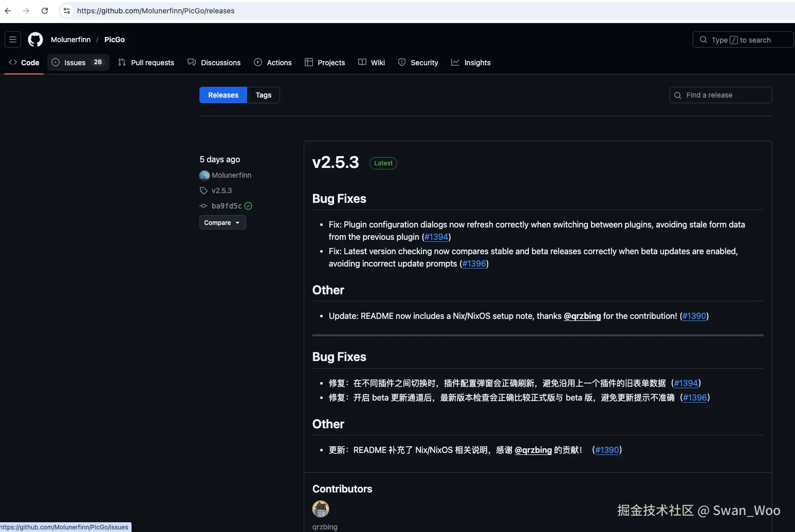Open the Projects tab

click(x=325, y=62)
